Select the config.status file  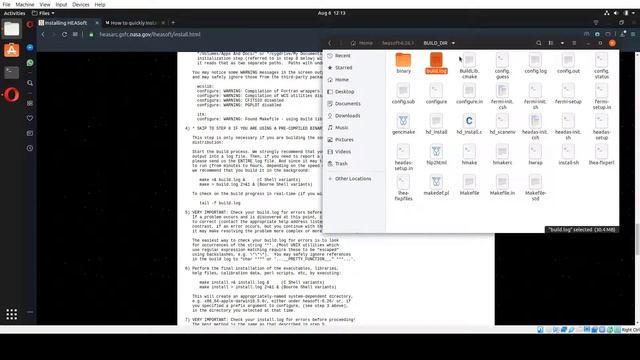[601, 66]
